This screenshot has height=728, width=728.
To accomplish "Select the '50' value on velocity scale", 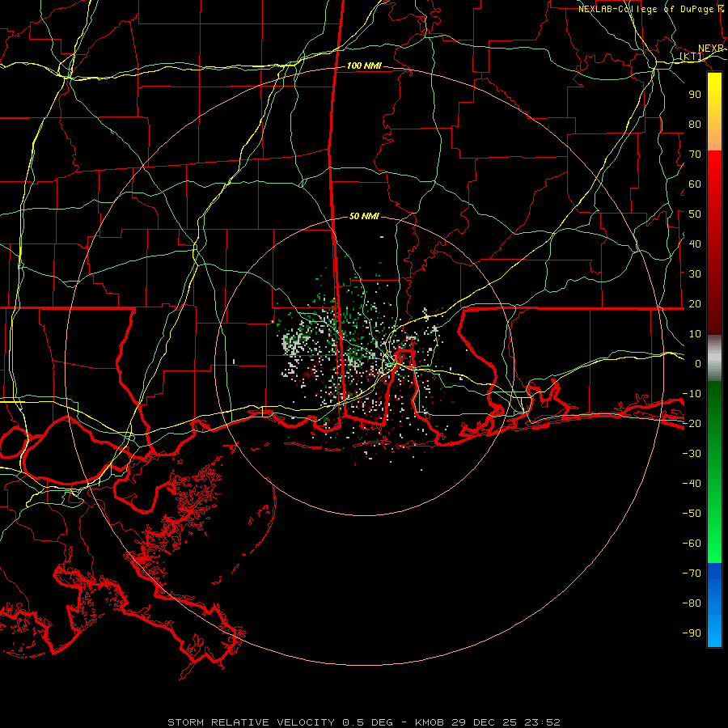I will [695, 214].
